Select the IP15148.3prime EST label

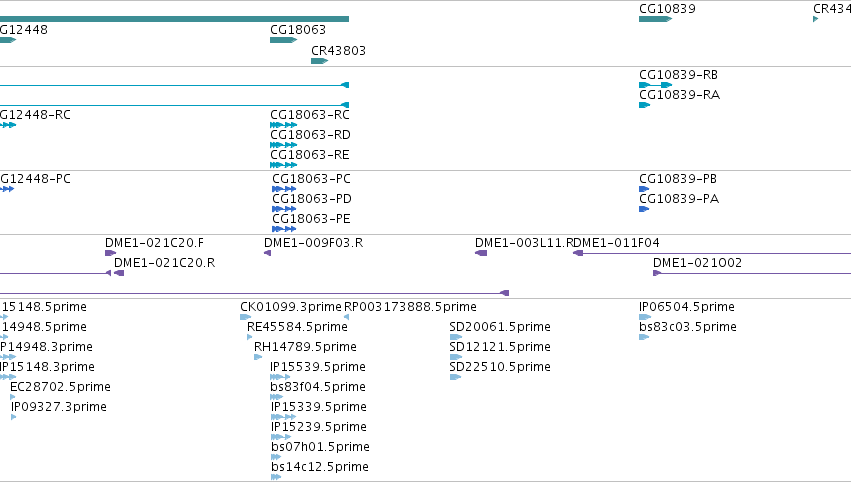coord(47,367)
